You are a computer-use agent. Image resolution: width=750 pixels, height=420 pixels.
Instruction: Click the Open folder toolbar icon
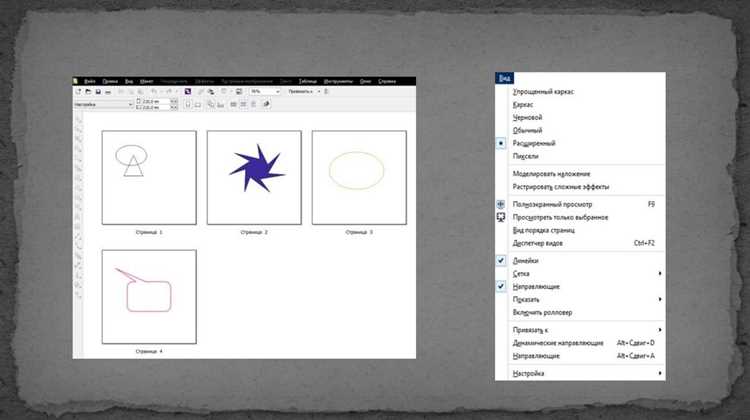click(x=88, y=91)
